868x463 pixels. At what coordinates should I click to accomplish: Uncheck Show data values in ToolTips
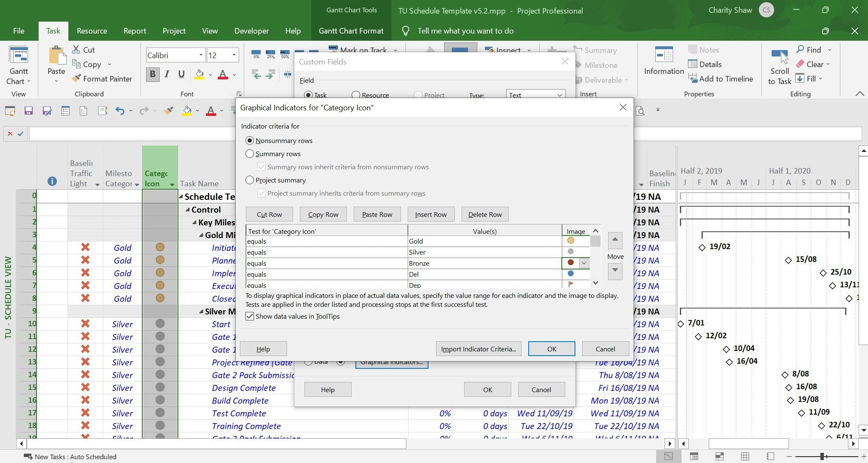[249, 316]
